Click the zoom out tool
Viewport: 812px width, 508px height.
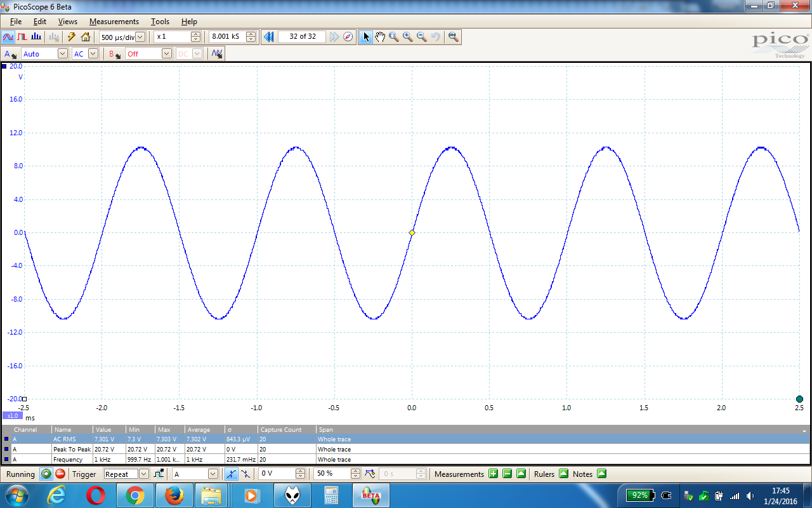point(422,37)
